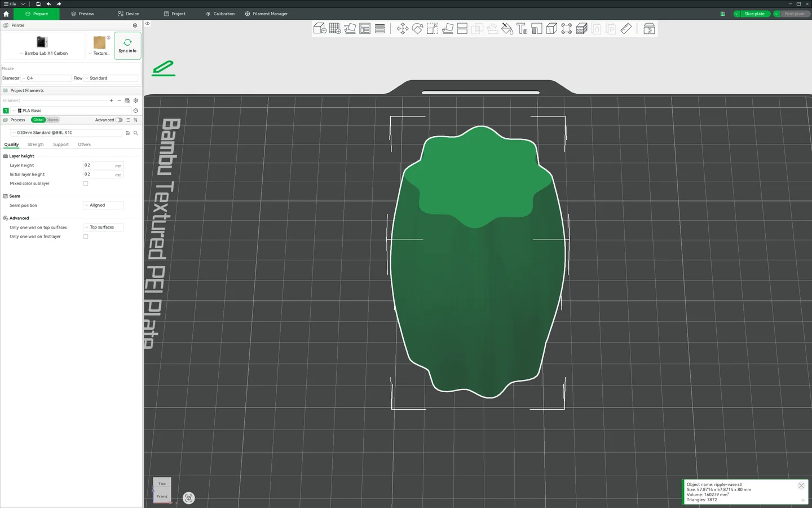Open Only one wall on top surfaces dropdown
Screen dimensions: 812x508
coord(103,227)
